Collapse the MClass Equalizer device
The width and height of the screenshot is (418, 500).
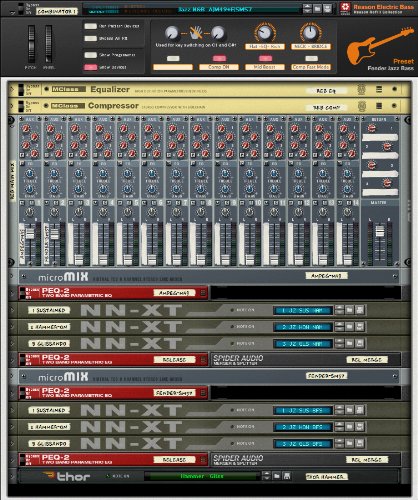tap(12, 89)
